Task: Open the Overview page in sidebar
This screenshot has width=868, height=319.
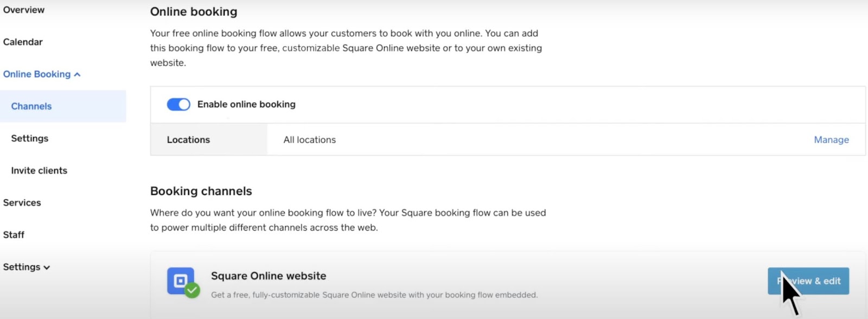Action: (24, 10)
